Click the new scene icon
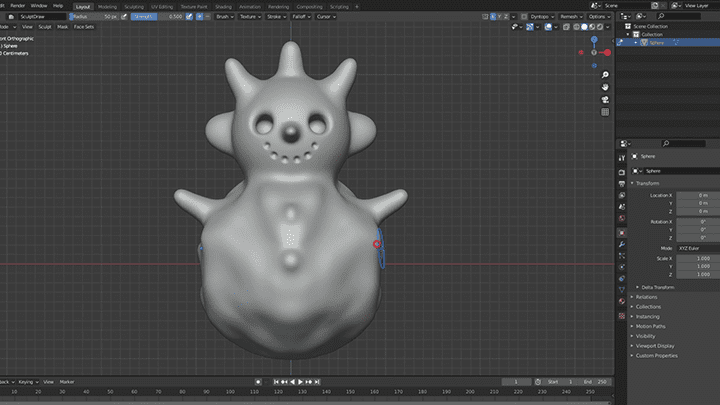The height and width of the screenshot is (405, 720). click(x=655, y=6)
